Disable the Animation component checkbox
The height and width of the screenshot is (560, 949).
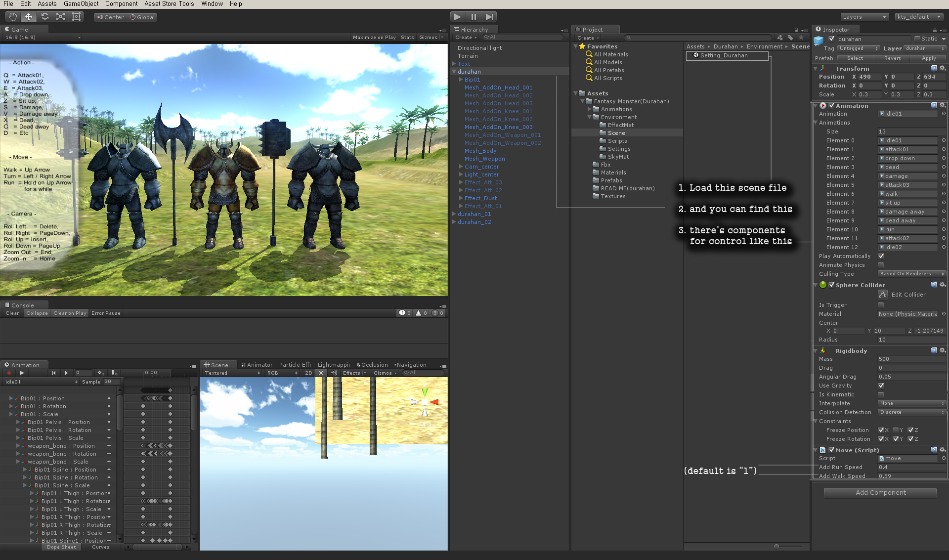[x=831, y=105]
